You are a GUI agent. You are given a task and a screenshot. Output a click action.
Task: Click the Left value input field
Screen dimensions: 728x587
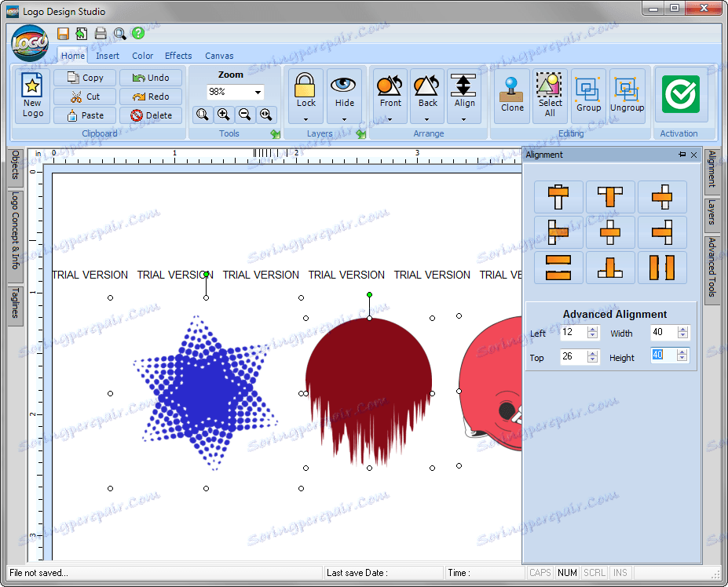[574, 332]
